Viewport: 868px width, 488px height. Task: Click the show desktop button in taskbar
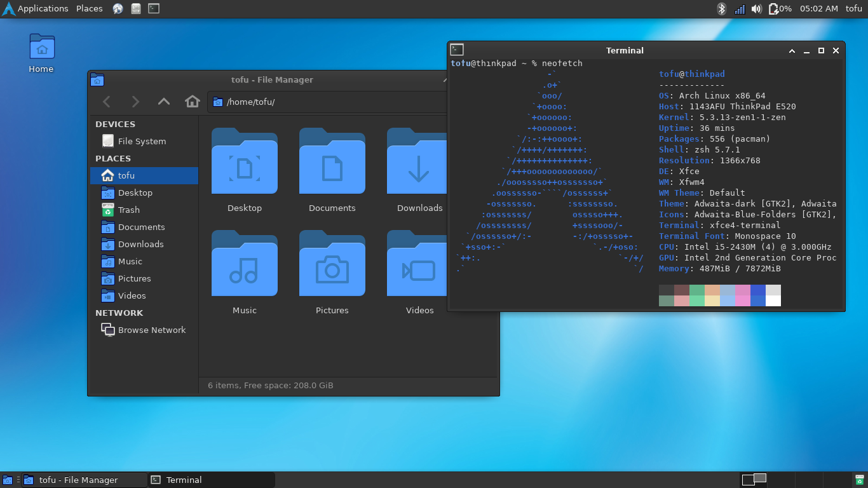point(8,480)
